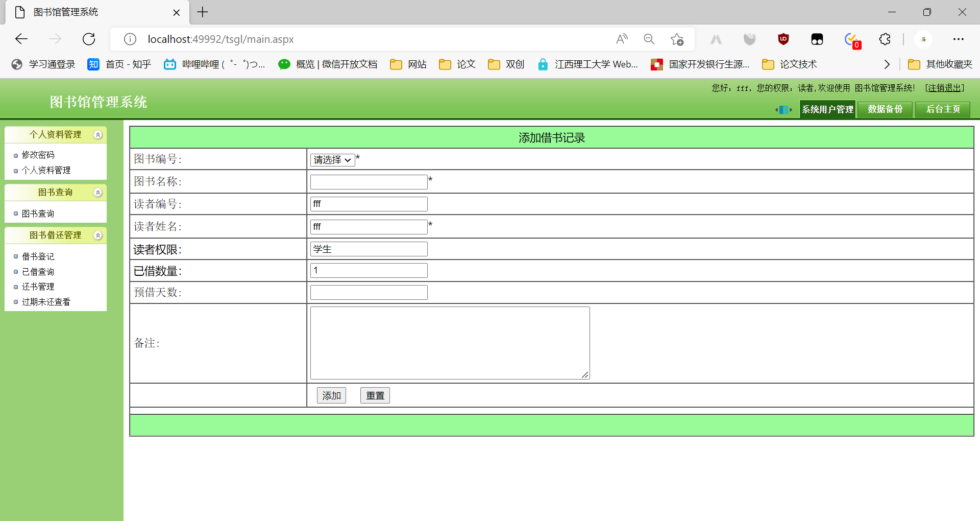This screenshot has height=521, width=980.
Task: Reload the page with refresh icon
Action: 89,39
